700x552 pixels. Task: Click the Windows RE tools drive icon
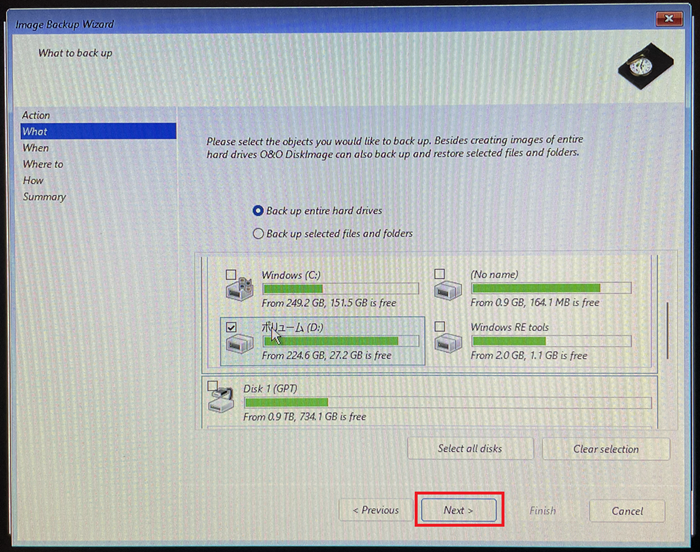click(x=447, y=345)
